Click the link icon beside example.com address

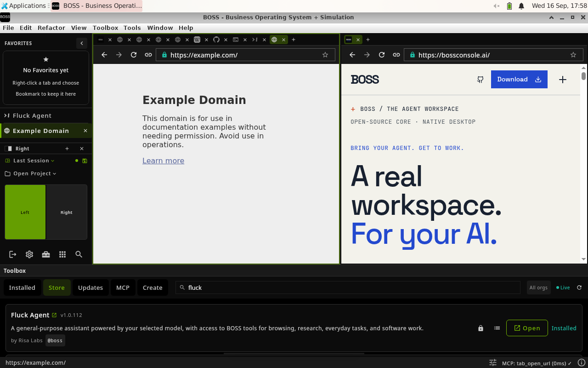pos(148,55)
